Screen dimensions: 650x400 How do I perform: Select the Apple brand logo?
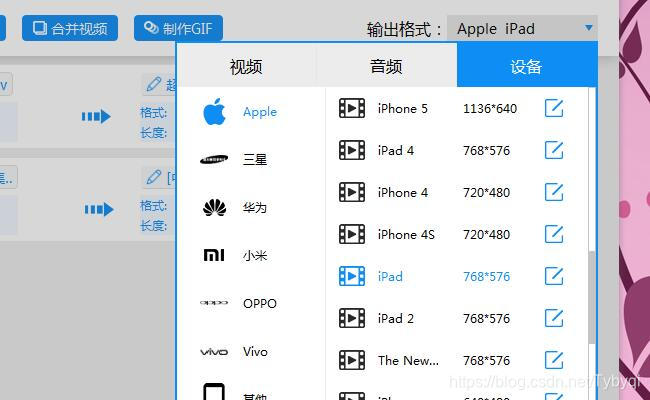pyautogui.click(x=214, y=112)
